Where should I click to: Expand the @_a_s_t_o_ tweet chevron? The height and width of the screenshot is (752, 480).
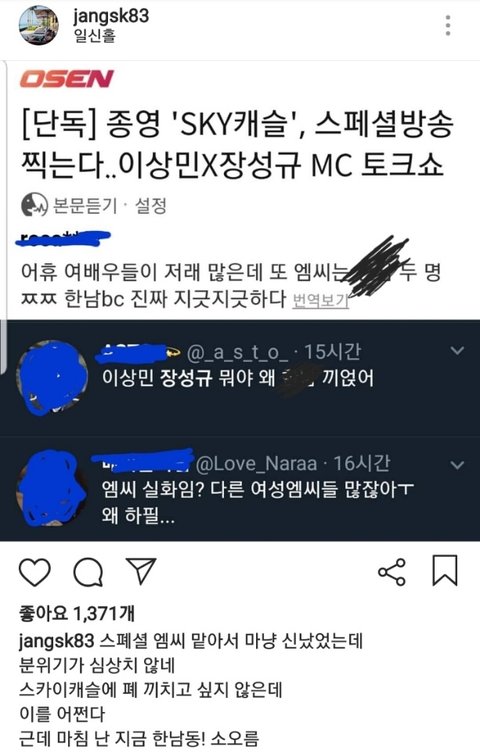coord(457,351)
